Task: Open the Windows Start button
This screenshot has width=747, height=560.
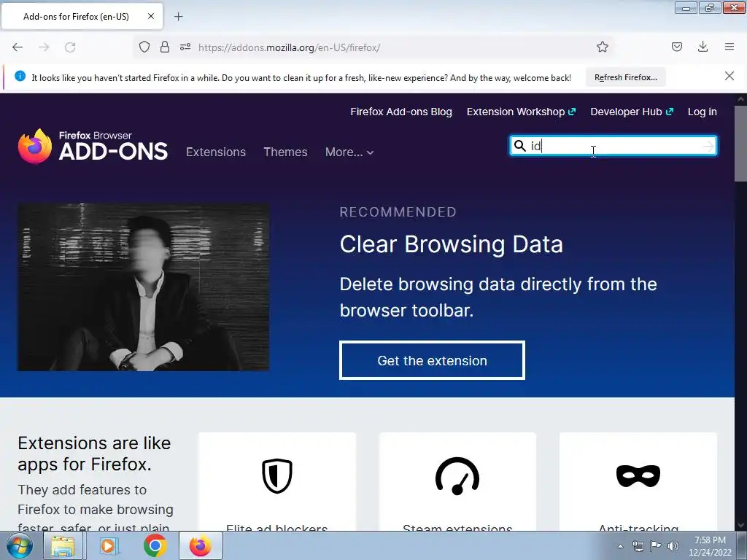Action: tap(20, 545)
